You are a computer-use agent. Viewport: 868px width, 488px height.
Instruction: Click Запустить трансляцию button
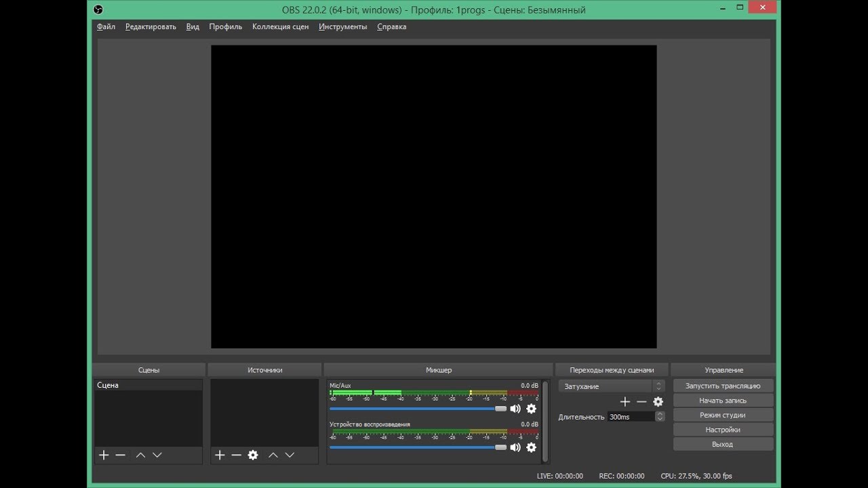click(723, 386)
